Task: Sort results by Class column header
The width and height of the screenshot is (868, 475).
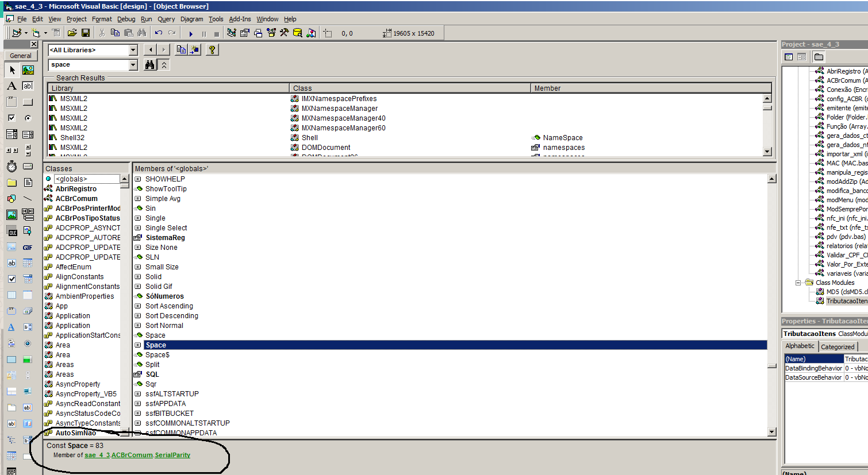Action: (x=410, y=88)
